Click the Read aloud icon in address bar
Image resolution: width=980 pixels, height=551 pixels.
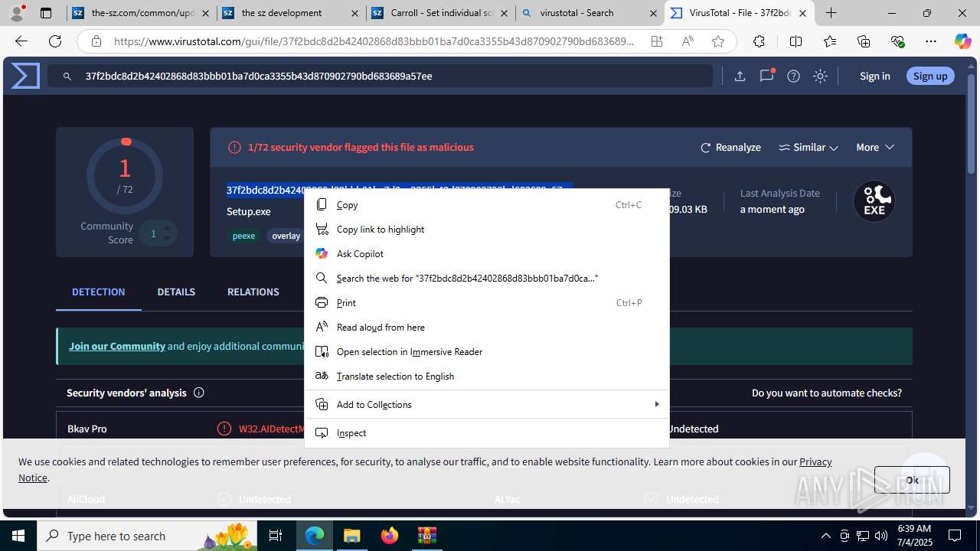[x=688, y=41]
